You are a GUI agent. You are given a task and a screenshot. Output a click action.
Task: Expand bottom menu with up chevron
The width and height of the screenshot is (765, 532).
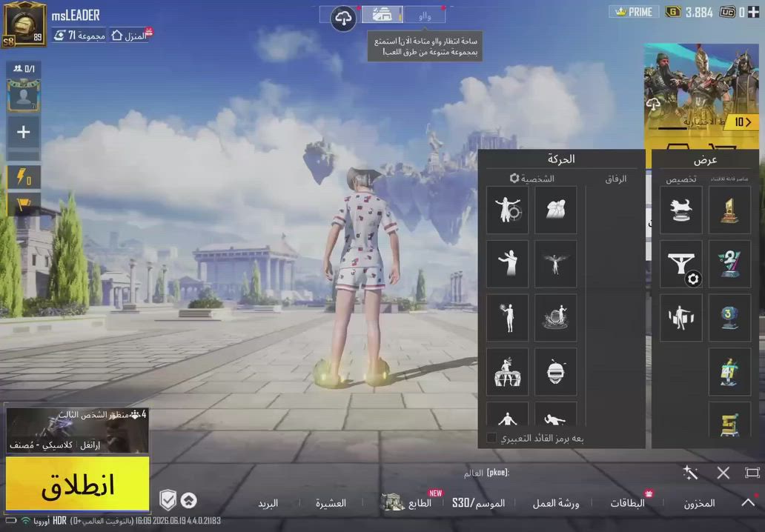tap(748, 502)
